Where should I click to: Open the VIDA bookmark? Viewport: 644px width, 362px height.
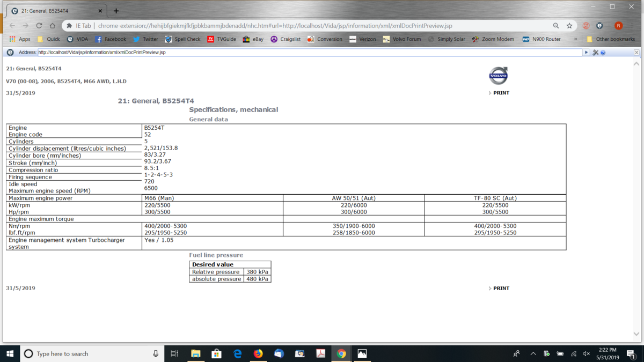coord(77,39)
